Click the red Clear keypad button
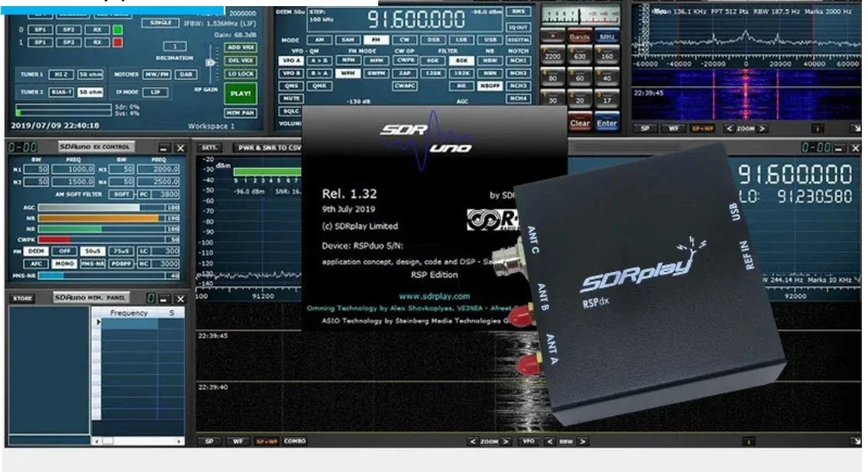 click(x=580, y=123)
